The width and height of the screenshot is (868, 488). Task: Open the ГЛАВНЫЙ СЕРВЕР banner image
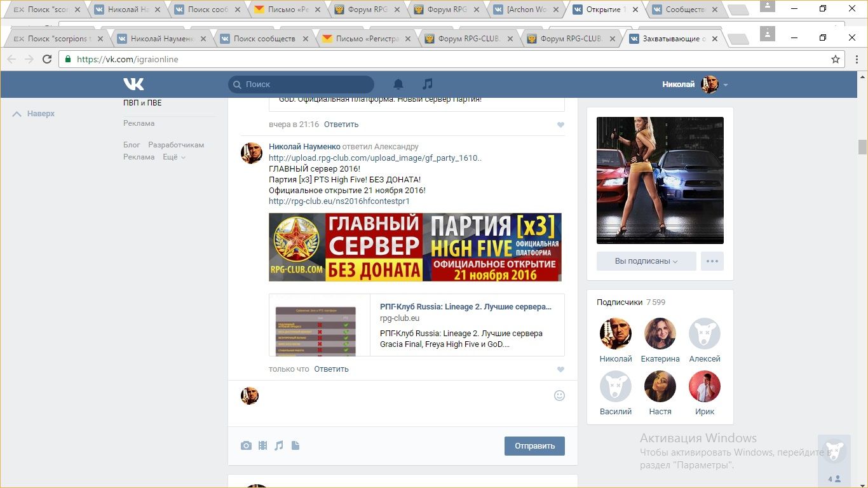click(415, 247)
